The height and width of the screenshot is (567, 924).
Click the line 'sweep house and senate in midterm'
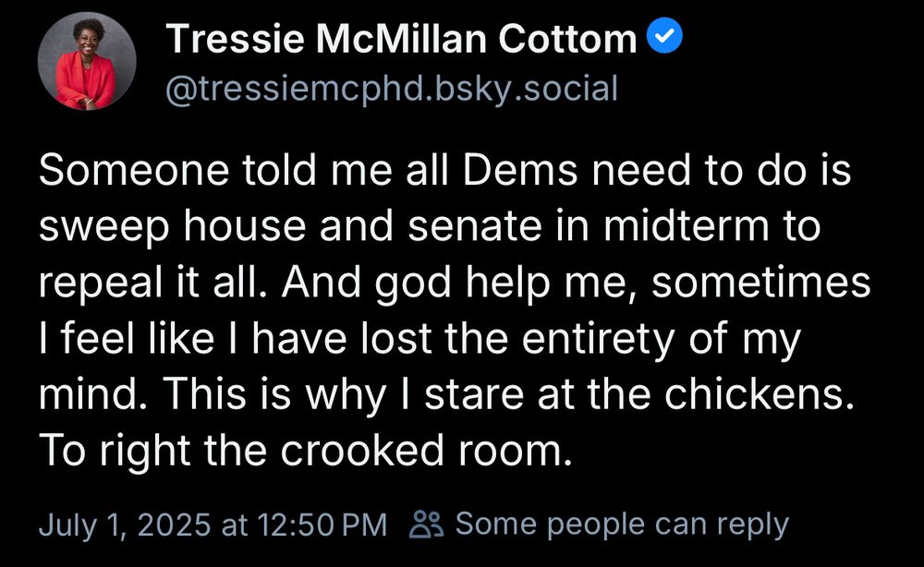tap(429, 228)
